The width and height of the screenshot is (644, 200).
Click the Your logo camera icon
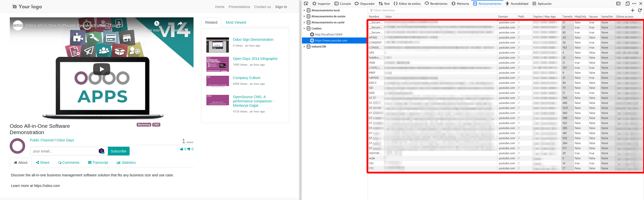tap(15, 7)
